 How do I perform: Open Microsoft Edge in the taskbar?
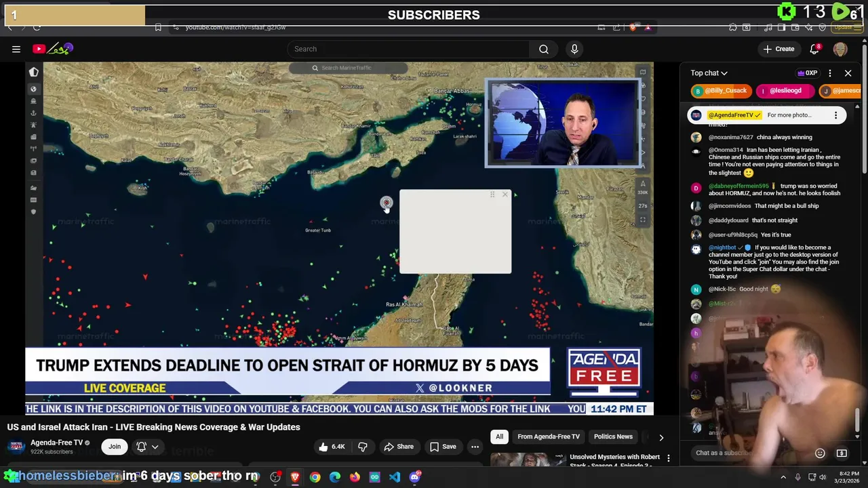tap(335, 477)
